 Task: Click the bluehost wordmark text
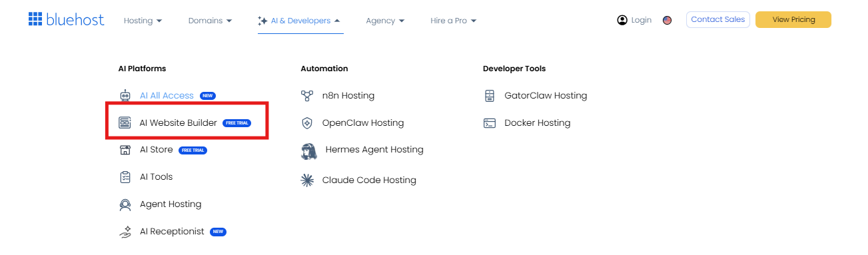click(x=75, y=19)
